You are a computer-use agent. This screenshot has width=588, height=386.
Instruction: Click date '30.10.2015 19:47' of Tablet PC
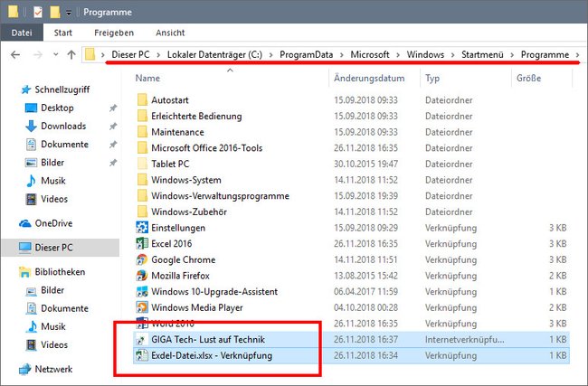365,165
